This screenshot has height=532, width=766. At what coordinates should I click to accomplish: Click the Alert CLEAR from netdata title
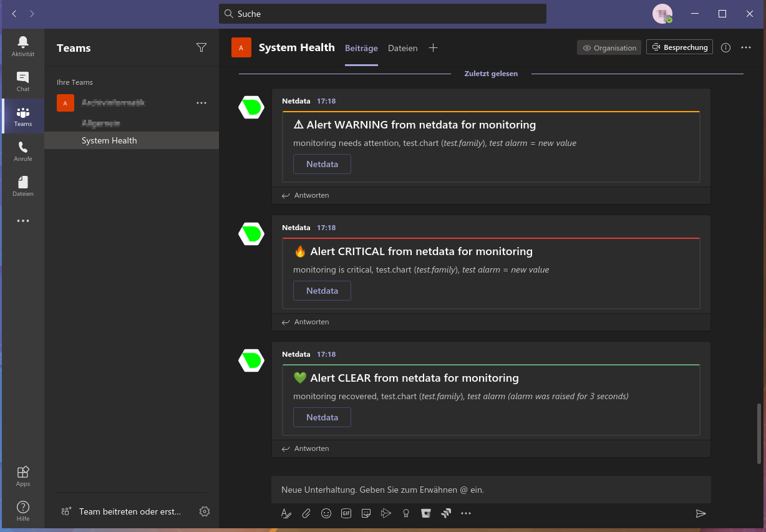click(406, 378)
